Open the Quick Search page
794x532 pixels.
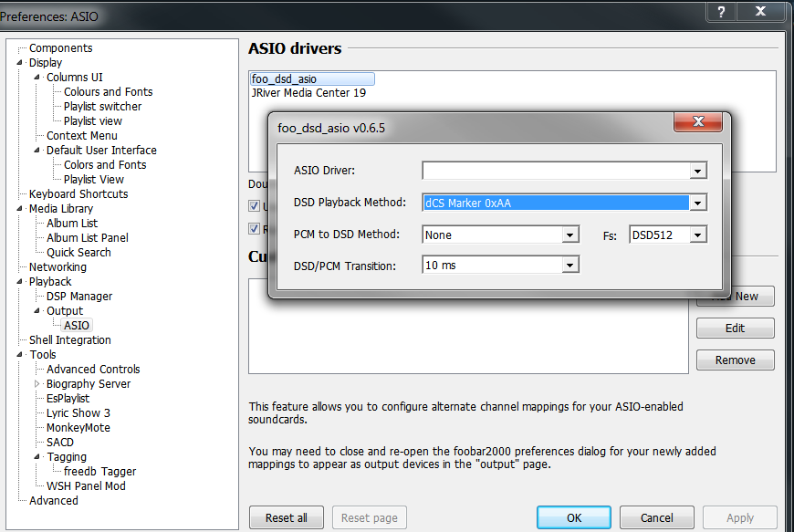click(78, 253)
